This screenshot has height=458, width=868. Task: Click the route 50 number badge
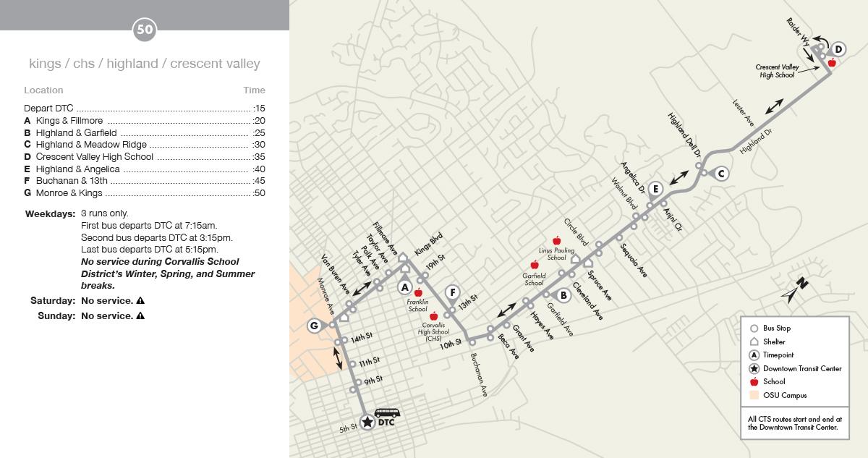point(145,30)
